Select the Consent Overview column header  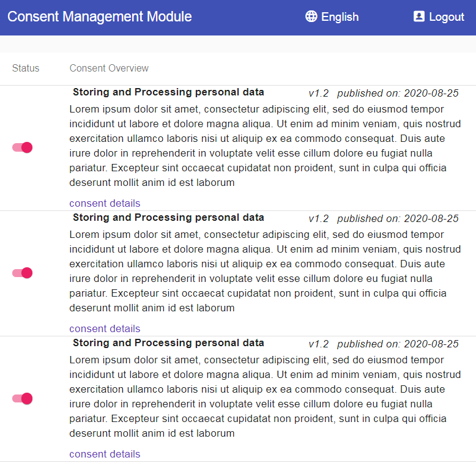point(109,69)
